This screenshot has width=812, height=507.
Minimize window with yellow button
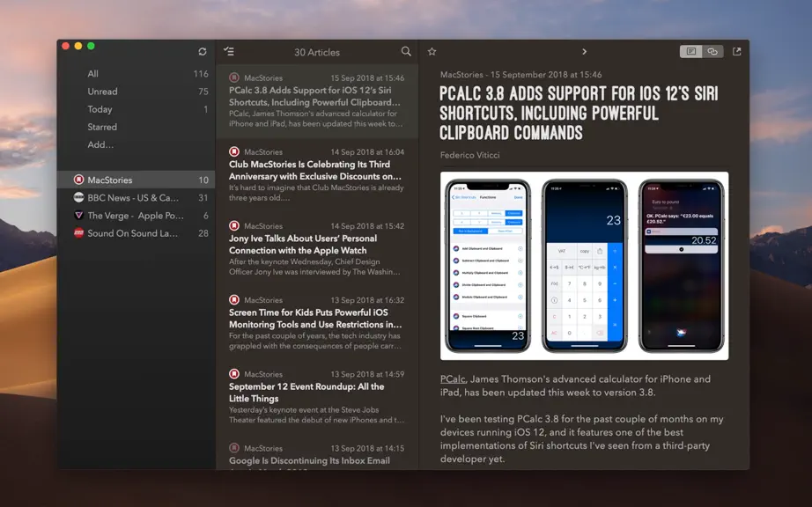(78, 46)
